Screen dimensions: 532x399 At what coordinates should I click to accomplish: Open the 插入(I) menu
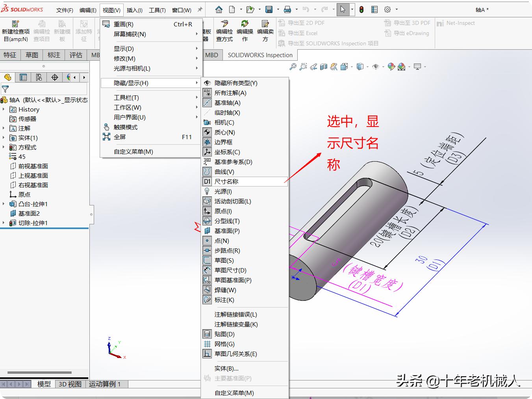click(134, 9)
